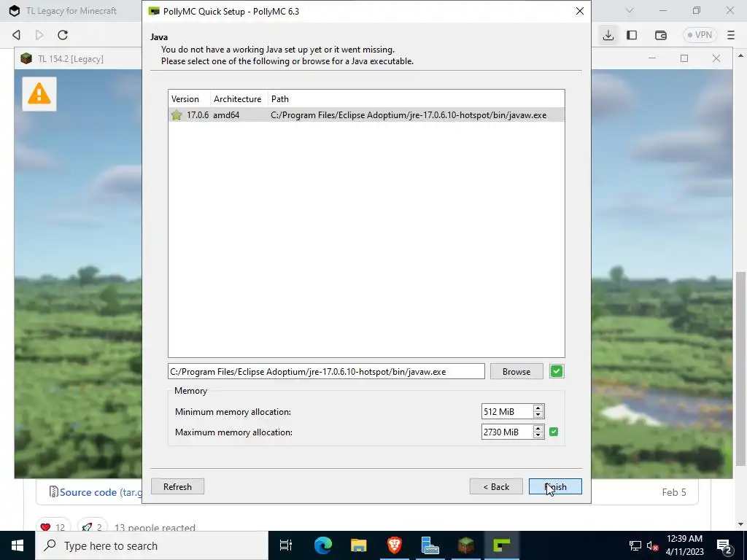This screenshot has width=747, height=560.
Task: Click the green maximum memory check icon
Action: point(554,432)
